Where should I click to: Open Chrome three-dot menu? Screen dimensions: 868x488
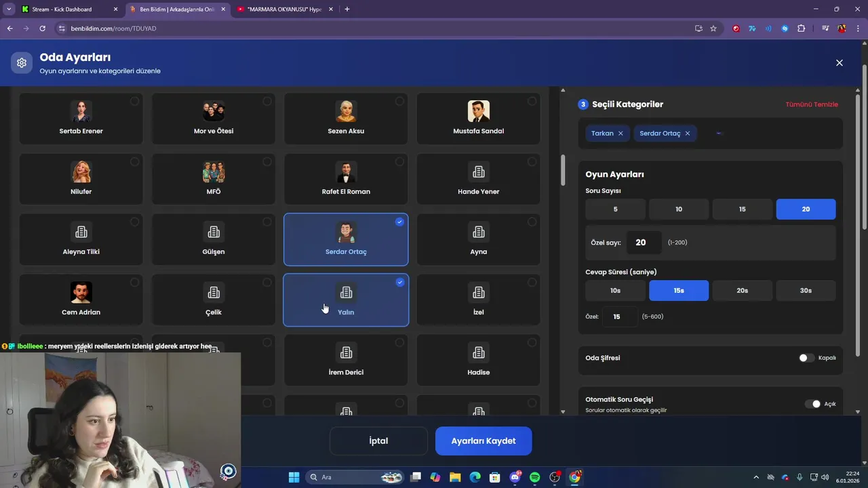858,28
